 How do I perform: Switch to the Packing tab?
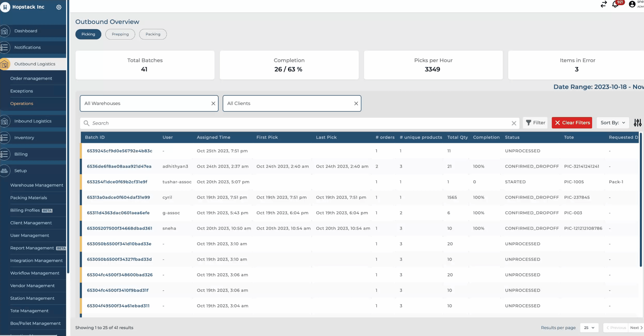(x=153, y=34)
